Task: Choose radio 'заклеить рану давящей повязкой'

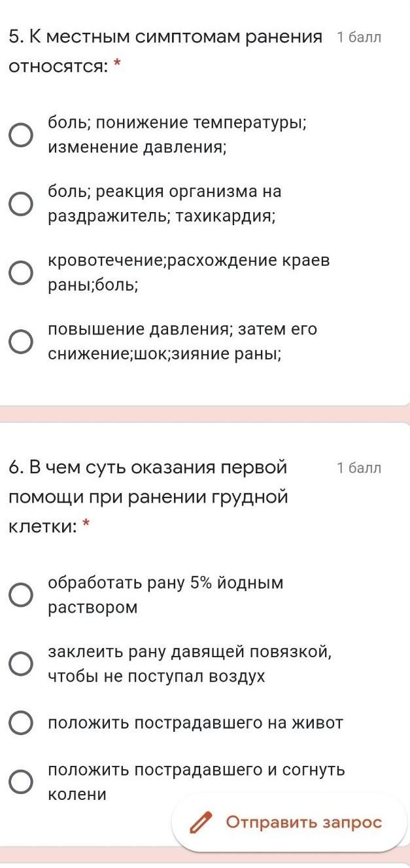Action: tap(21, 664)
